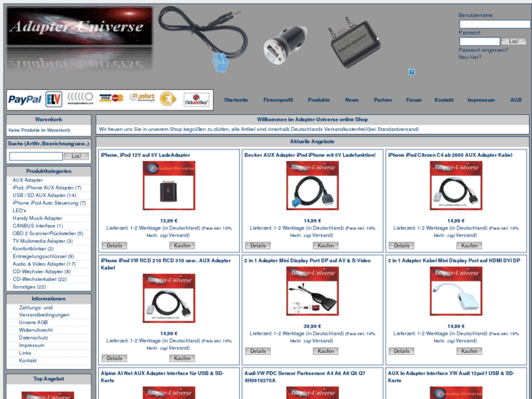Open the Alpine AI-Net AUX Adapter product title
The width and height of the screenshot is (532, 399).
pyautogui.click(x=162, y=376)
